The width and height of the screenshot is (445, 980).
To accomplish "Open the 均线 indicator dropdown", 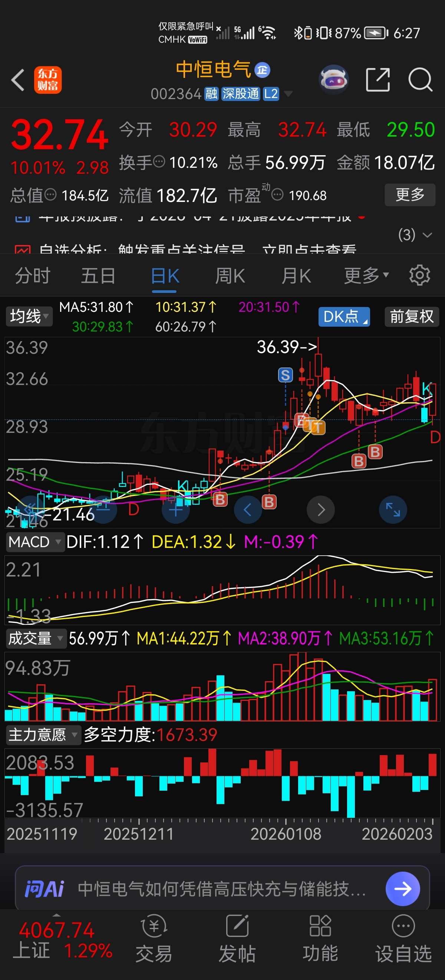I will click(x=29, y=317).
